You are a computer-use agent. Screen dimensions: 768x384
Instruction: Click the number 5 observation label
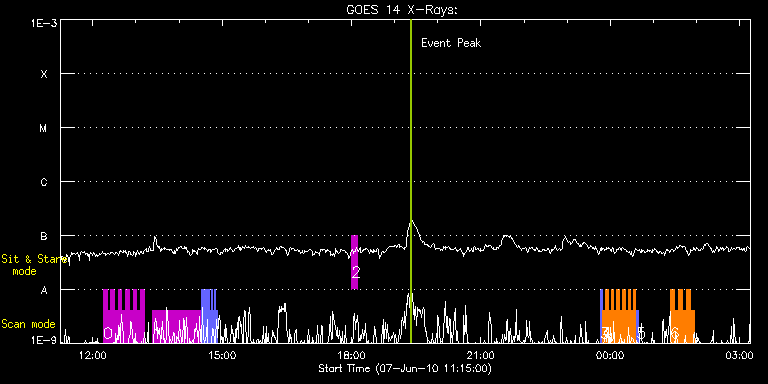point(641,333)
